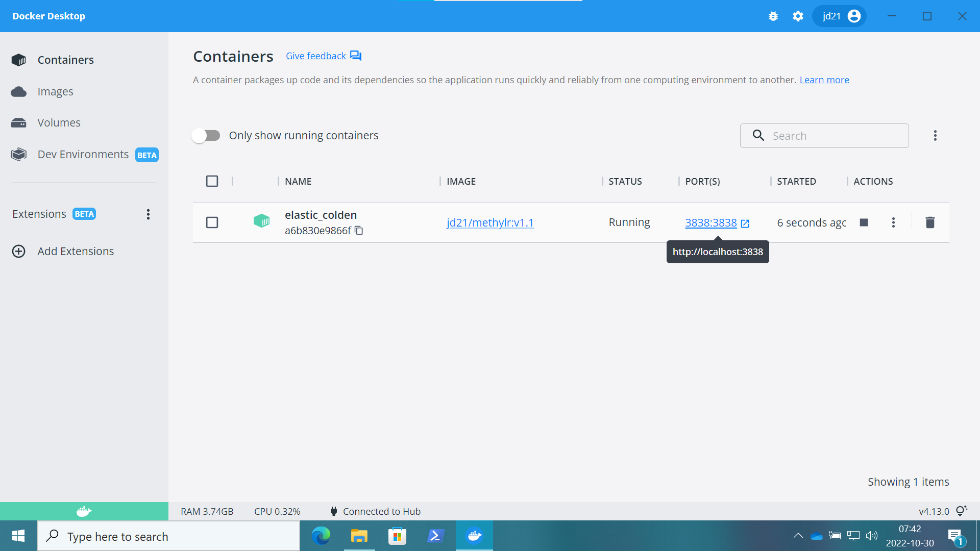
Task: Click the feedback speech bubble icon
Action: click(x=356, y=56)
